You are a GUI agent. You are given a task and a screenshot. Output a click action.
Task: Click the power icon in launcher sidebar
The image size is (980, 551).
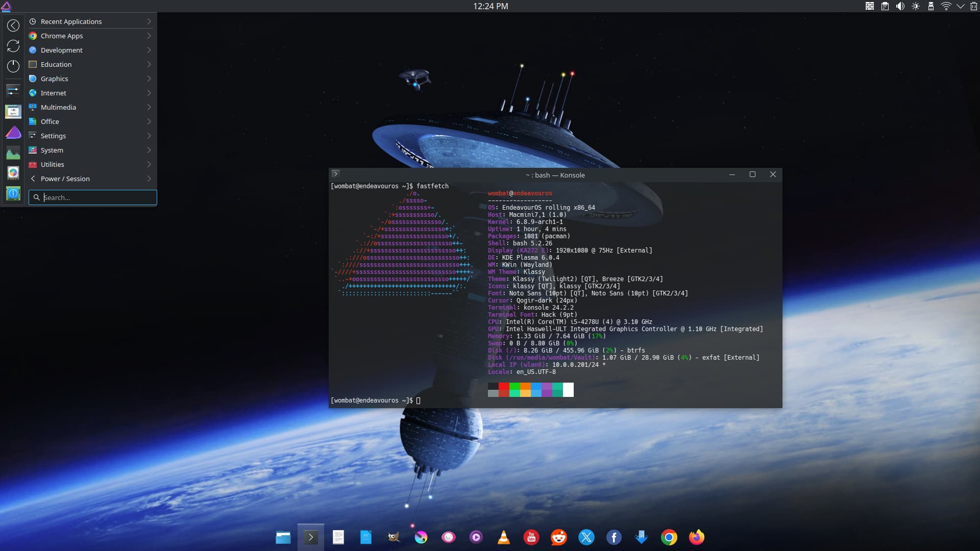point(13,66)
